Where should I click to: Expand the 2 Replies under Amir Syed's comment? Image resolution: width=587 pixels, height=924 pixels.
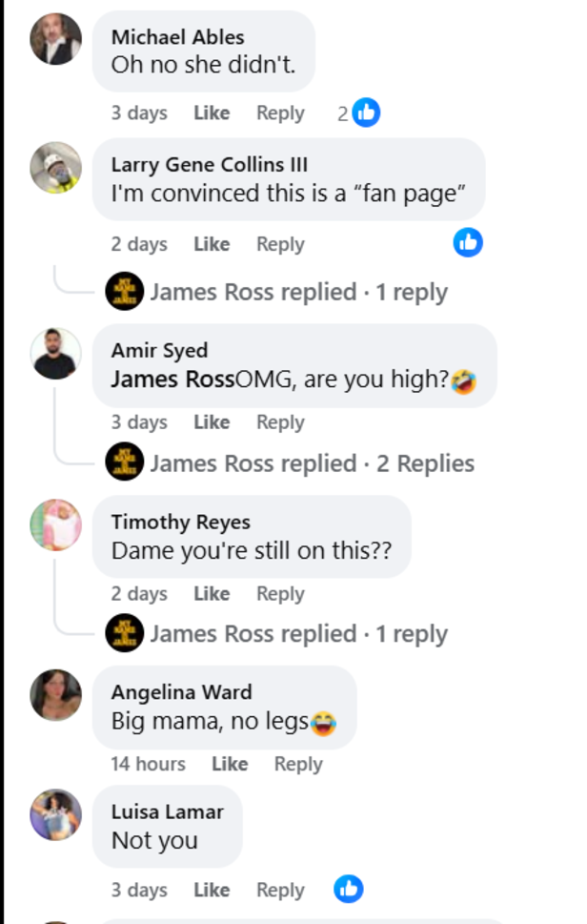click(310, 463)
